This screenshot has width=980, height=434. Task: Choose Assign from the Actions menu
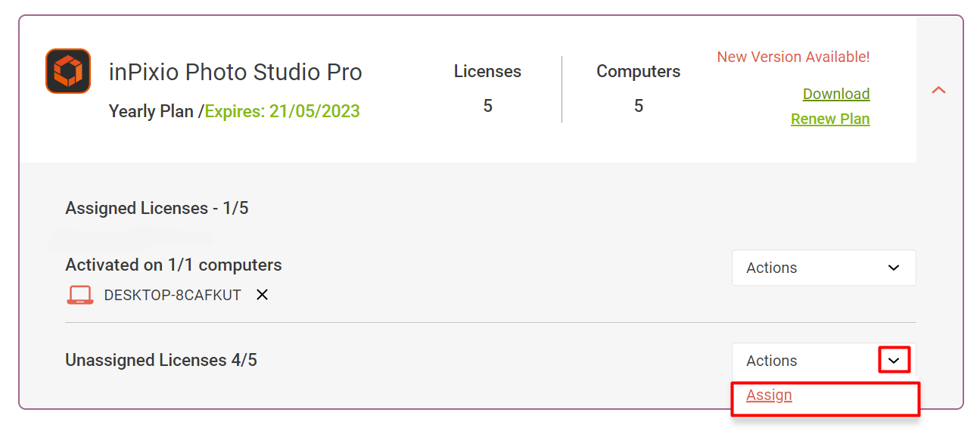(x=769, y=395)
